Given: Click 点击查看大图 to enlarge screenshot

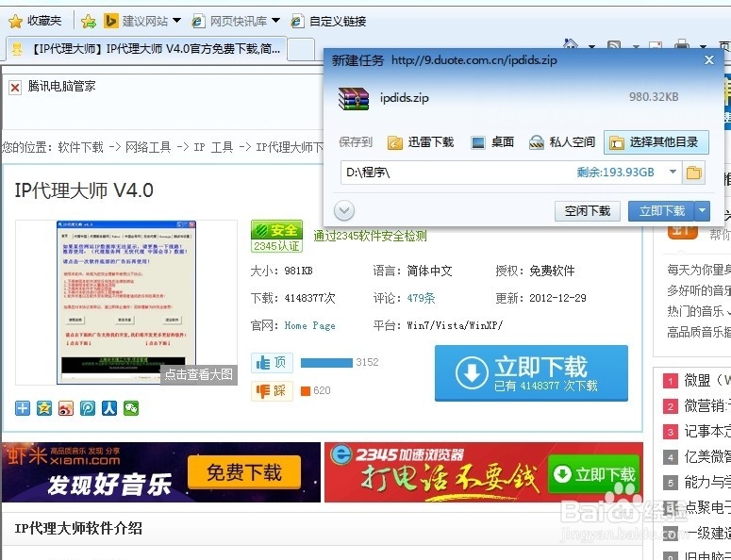Looking at the screenshot, I should 199,374.
